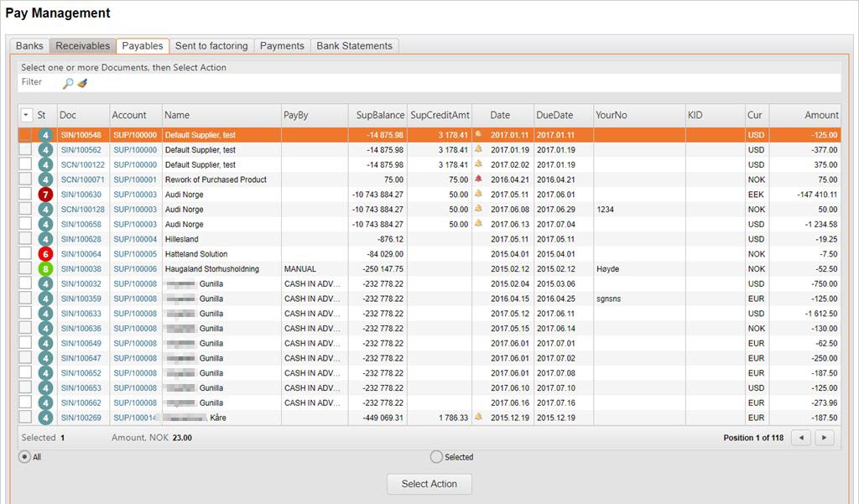This screenshot has height=504, width=859.
Task: Click the filter search magnifier icon
Action: point(68,83)
